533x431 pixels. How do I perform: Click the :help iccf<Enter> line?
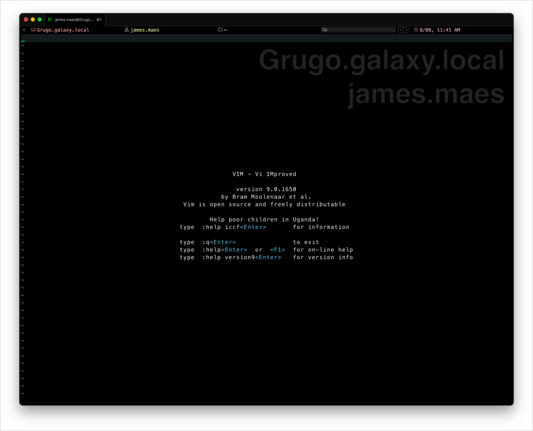[264, 227]
